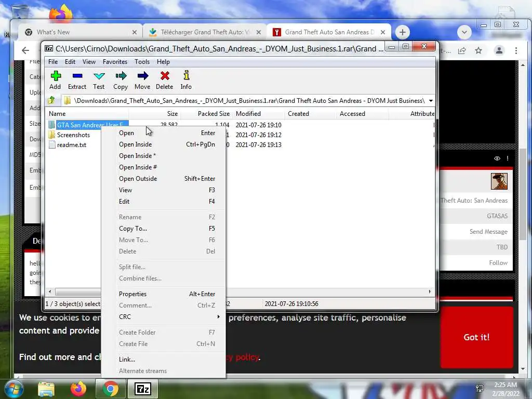The height and width of the screenshot is (399, 532).
Task: Choose Edit (F4) in the context menu
Action: [164, 202]
